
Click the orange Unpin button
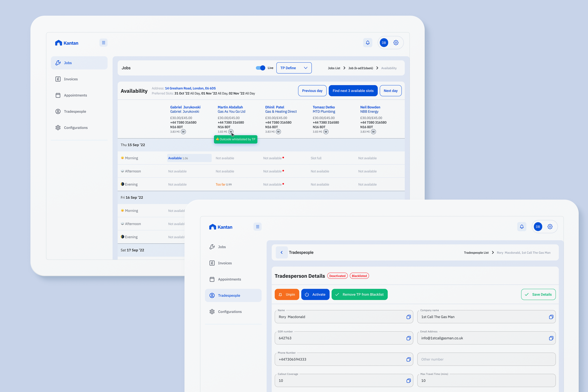287,294
